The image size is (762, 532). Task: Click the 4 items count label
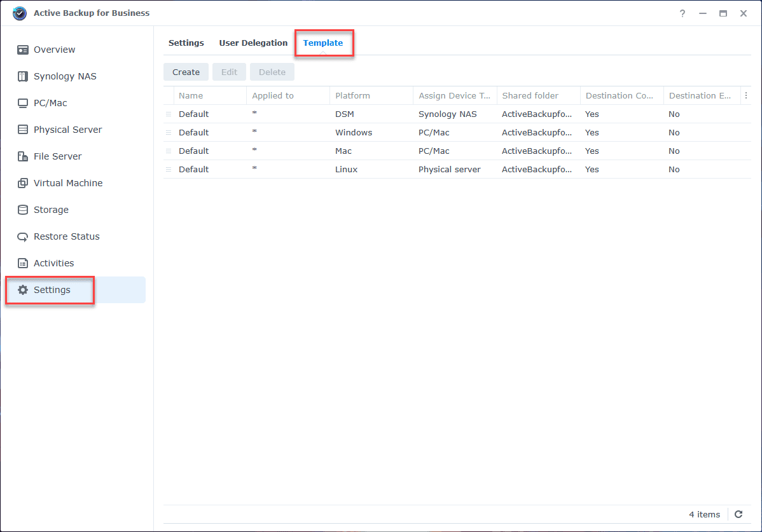pyautogui.click(x=705, y=515)
